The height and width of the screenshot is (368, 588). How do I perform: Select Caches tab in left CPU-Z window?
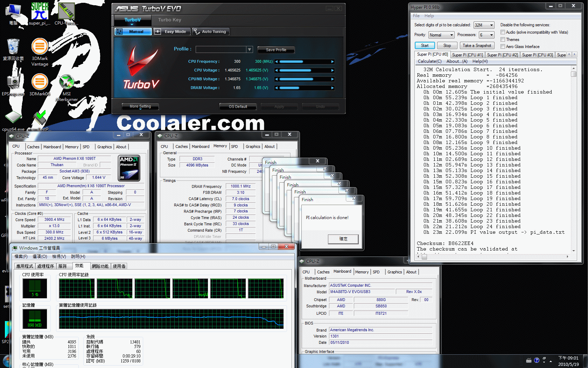33,147
